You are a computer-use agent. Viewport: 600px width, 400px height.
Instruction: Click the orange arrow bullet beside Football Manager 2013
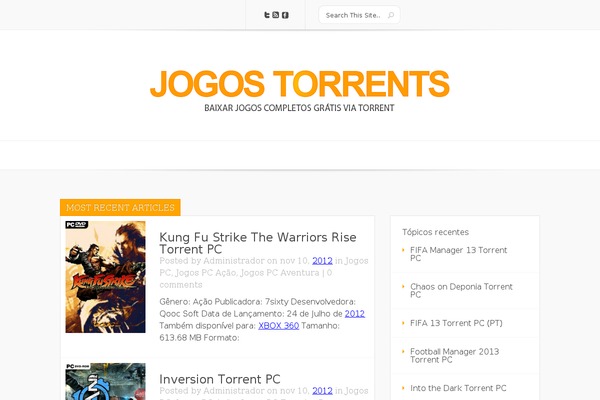tap(403, 351)
